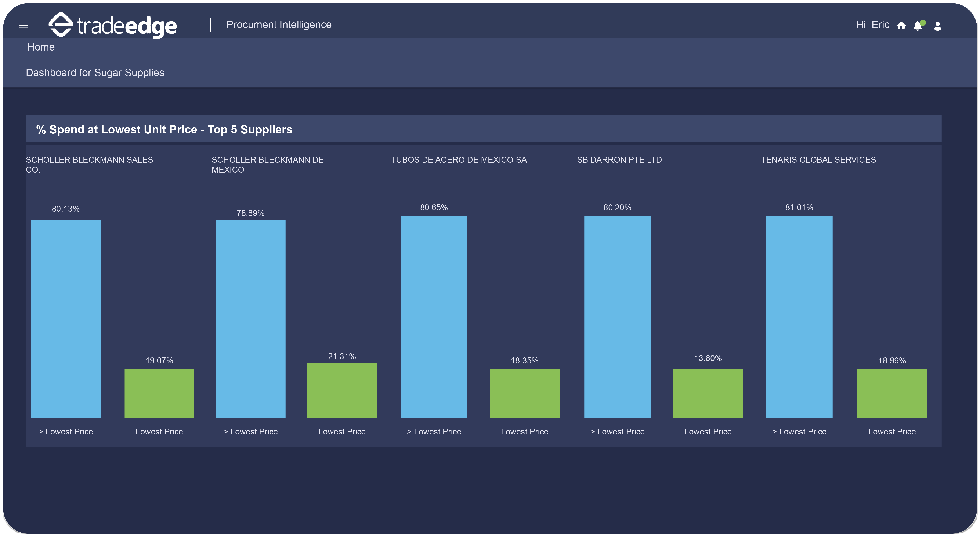This screenshot has height=536, width=980.
Task: Click the Home breadcrumb link
Action: pyautogui.click(x=41, y=47)
